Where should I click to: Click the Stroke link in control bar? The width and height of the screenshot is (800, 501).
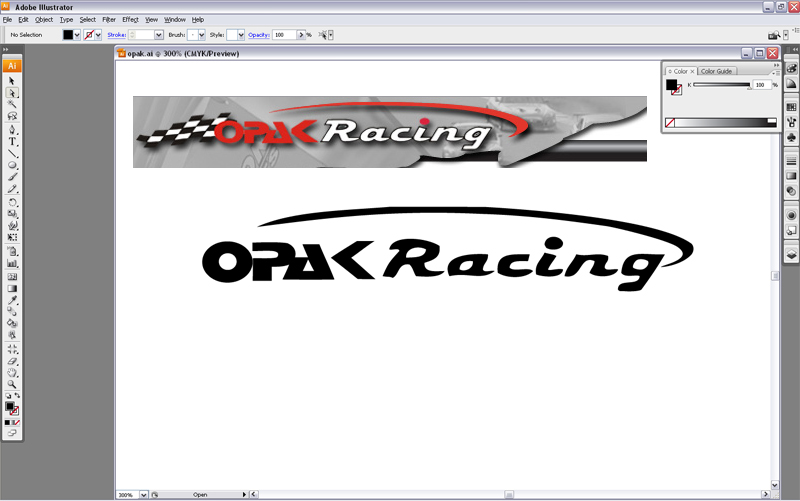pos(116,35)
